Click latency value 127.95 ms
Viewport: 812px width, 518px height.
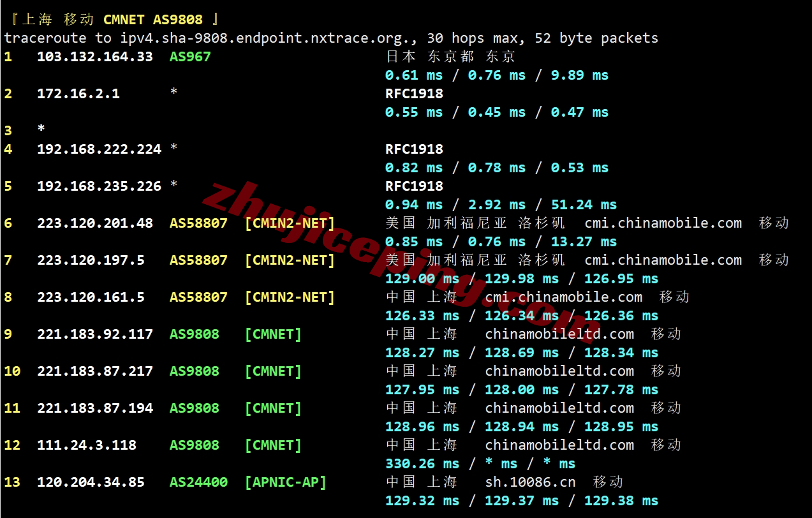click(x=422, y=390)
